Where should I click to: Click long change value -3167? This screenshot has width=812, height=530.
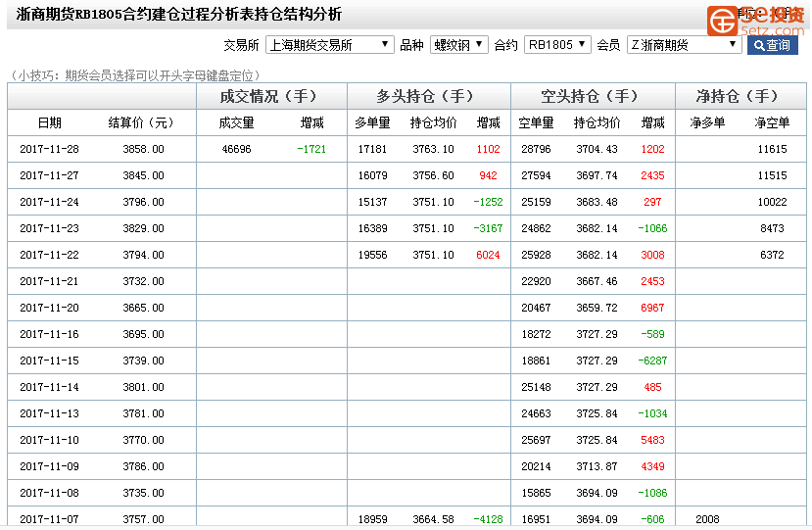point(488,228)
